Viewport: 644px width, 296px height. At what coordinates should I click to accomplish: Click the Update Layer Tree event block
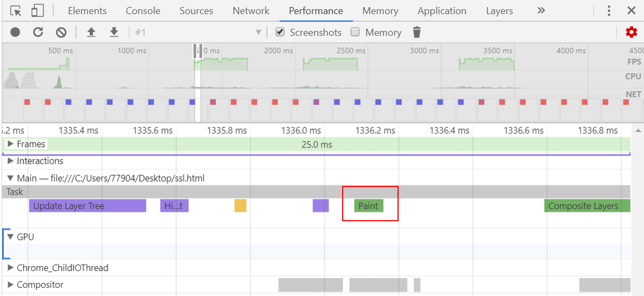[x=87, y=206]
